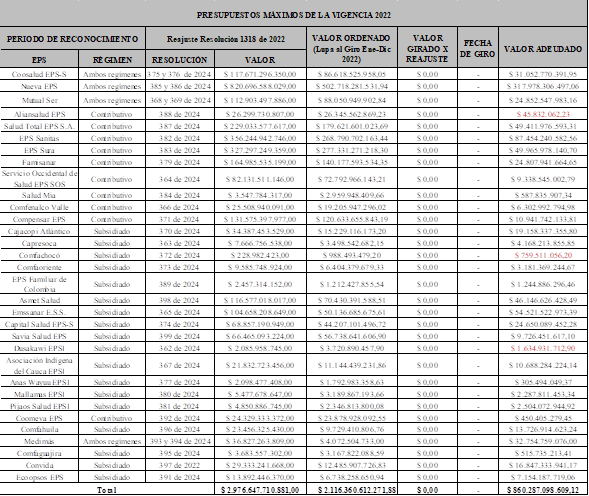Viewport: 589px width, 496px height.
Task: Click the 'Comfahuila' cell
Action: [39, 429]
